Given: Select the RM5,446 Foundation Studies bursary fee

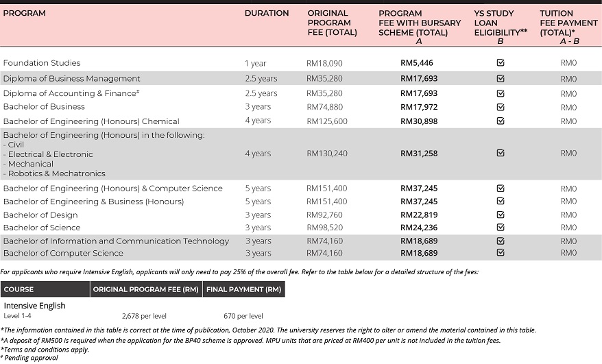Looking at the screenshot, I should [418, 63].
